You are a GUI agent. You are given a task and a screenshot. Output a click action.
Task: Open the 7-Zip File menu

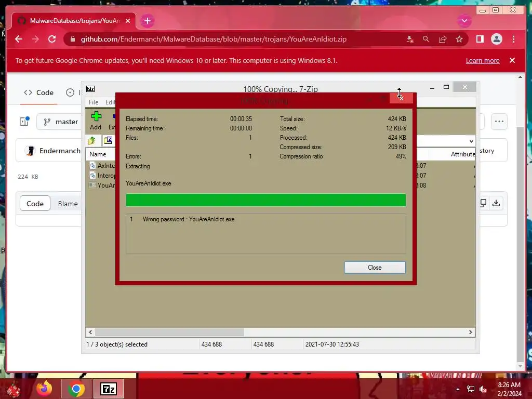(94, 102)
